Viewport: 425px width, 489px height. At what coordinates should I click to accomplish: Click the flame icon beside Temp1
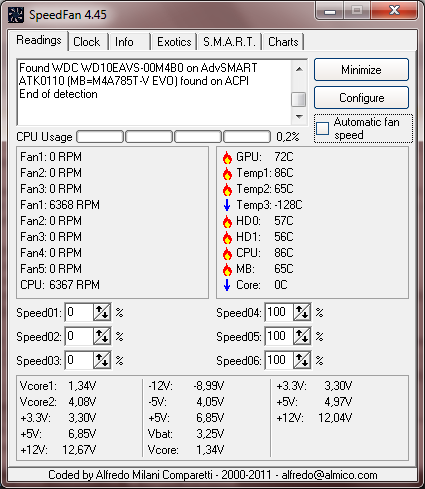click(227, 173)
